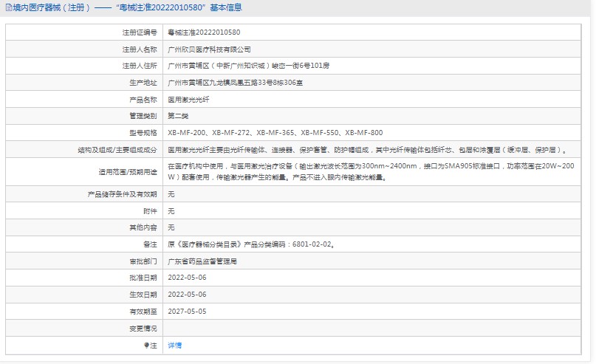Click 2022-05-06 in the 批准日期 row
The width and height of the screenshot is (596, 364).
(187, 278)
